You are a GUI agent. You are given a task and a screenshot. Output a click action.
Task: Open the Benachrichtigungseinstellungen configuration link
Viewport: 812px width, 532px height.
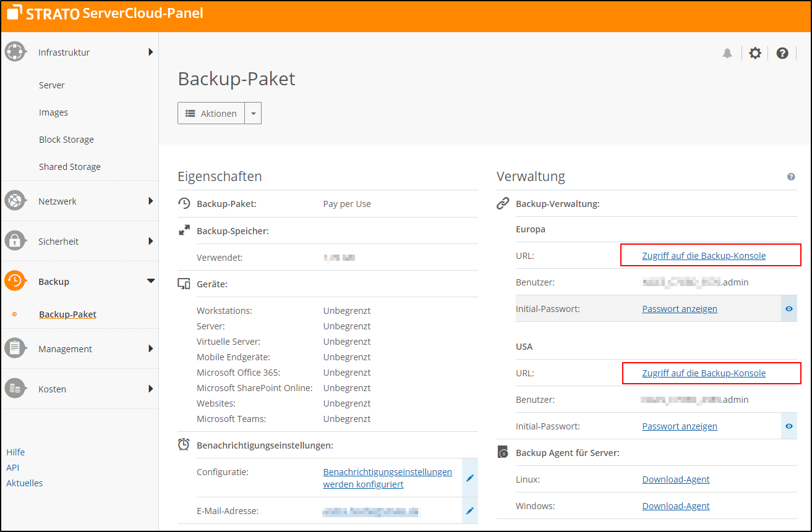pos(387,478)
